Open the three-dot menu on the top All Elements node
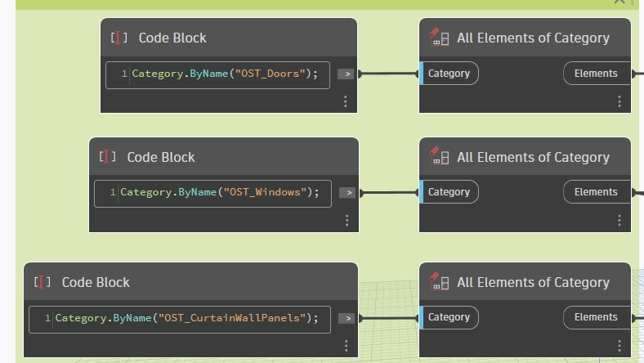644x363 pixels. click(x=619, y=101)
